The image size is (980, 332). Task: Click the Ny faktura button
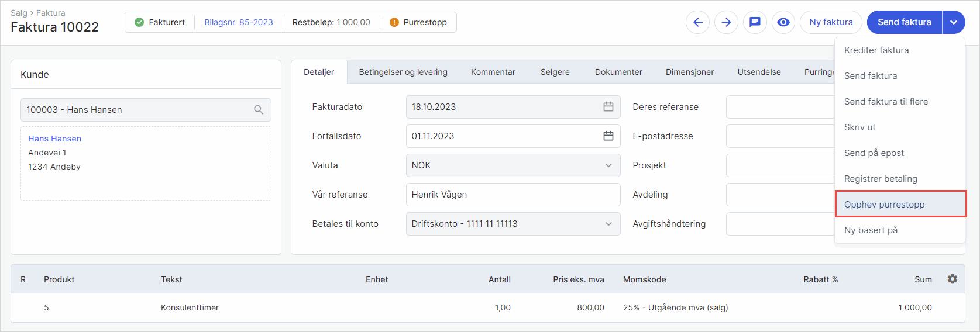(831, 22)
